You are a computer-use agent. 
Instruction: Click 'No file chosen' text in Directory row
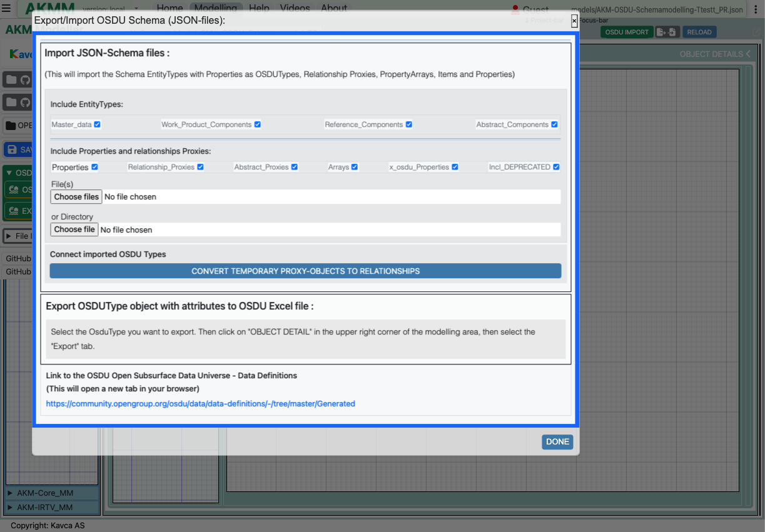click(126, 230)
